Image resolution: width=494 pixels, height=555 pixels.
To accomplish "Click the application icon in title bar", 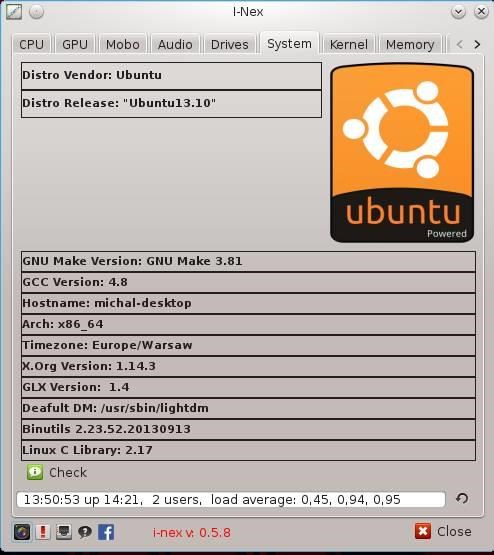I will click(x=14, y=12).
